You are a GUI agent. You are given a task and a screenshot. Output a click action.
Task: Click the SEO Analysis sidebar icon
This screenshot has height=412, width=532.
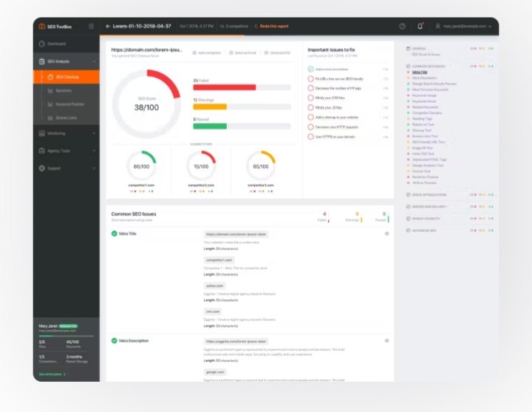click(x=41, y=61)
